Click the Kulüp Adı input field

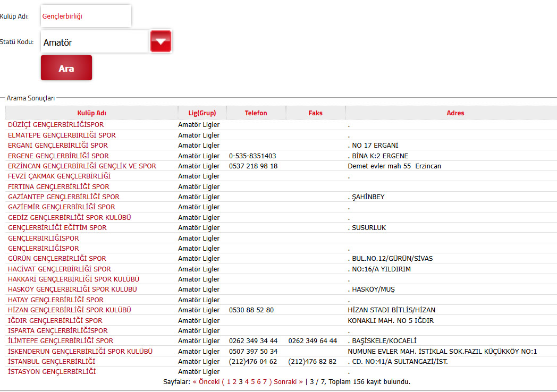(86, 16)
